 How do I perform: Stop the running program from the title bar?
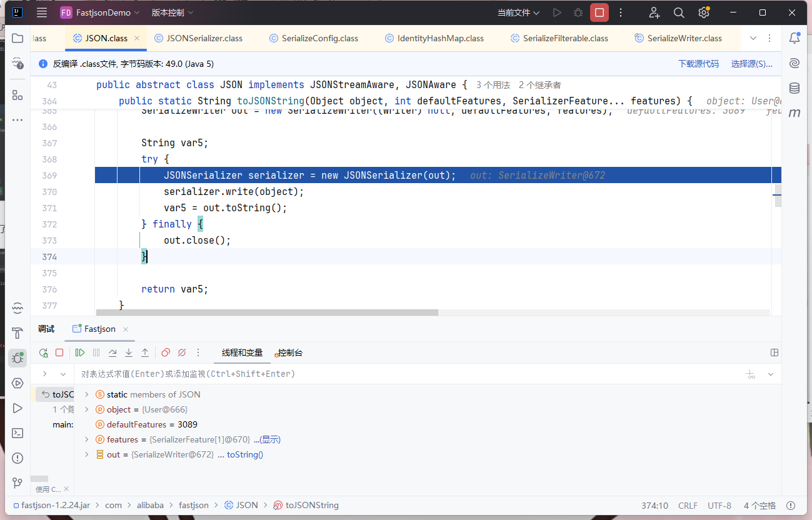pos(599,12)
